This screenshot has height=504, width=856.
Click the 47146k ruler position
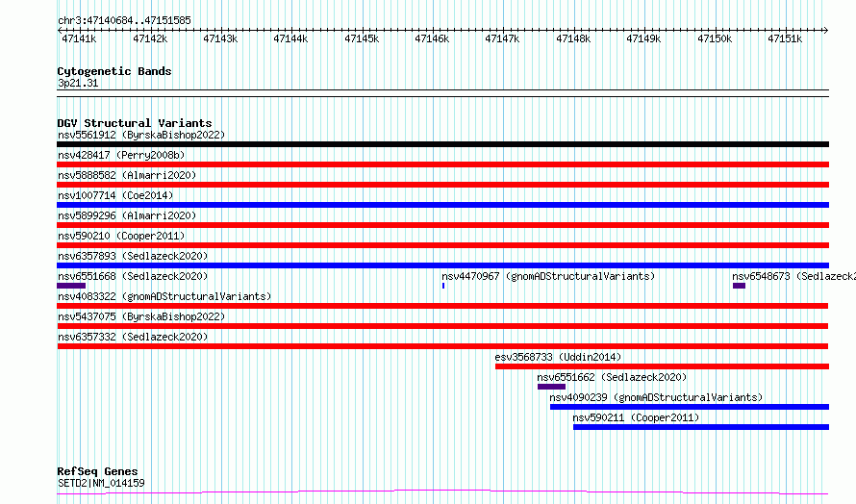[x=433, y=38]
